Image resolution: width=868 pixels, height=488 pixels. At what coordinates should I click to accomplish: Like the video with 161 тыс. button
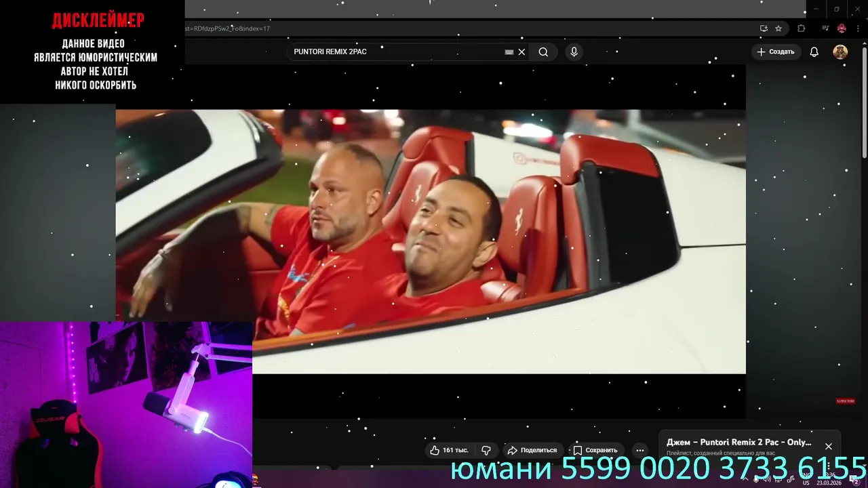tap(450, 450)
